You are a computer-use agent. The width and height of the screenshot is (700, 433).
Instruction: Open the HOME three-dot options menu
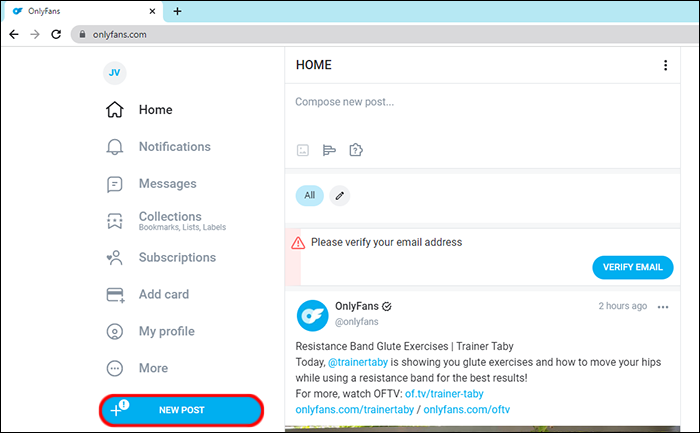(665, 65)
